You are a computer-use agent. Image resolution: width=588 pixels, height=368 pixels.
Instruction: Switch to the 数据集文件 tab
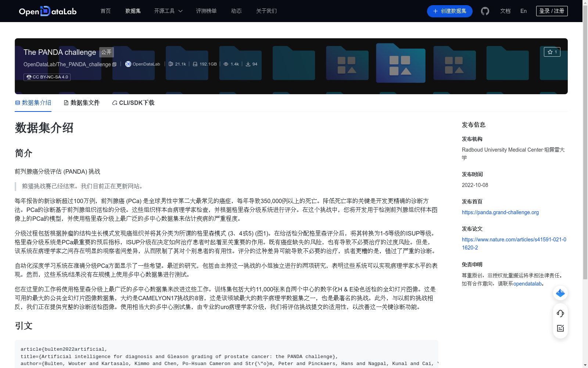[82, 103]
